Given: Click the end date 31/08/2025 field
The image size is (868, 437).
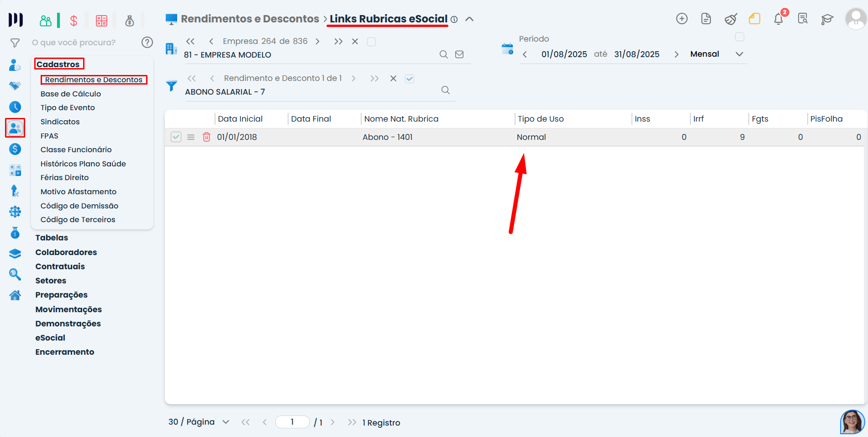Looking at the screenshot, I should click(637, 54).
